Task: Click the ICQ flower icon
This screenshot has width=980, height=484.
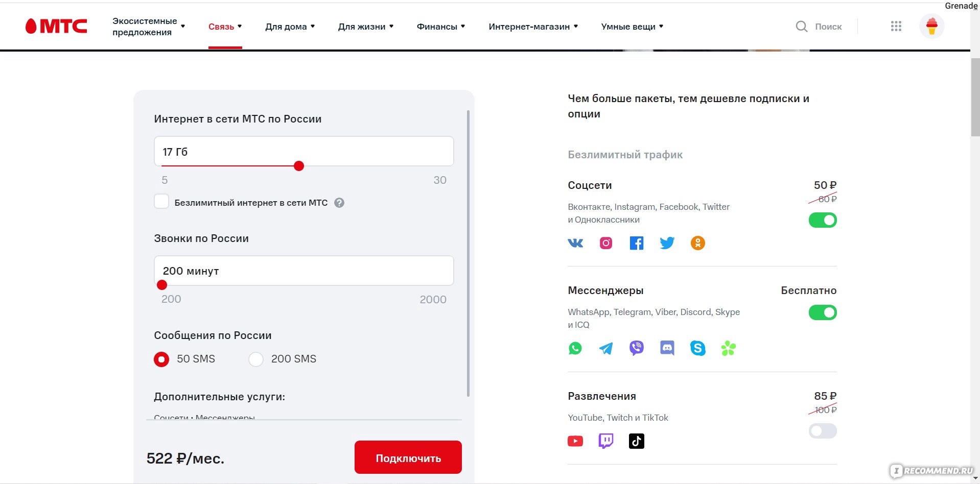Action: tap(729, 348)
